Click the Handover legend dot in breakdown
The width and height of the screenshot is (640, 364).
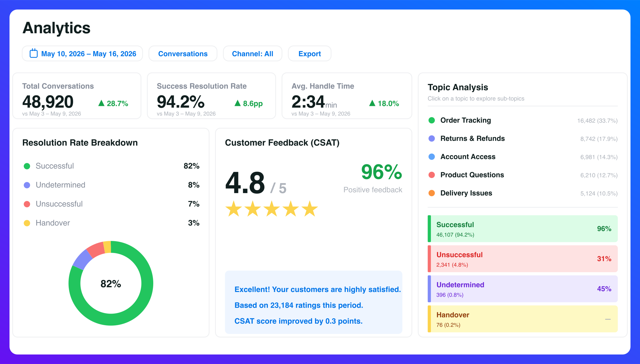click(x=27, y=223)
